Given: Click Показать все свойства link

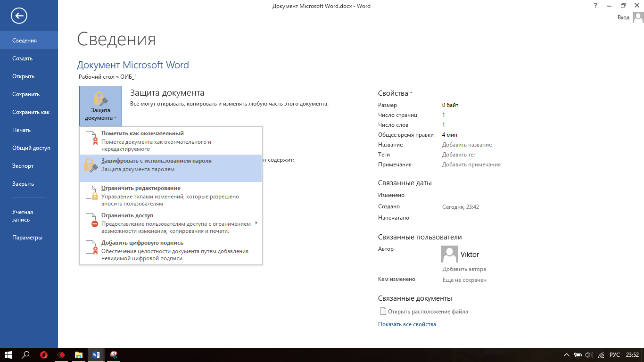Looking at the screenshot, I should pyautogui.click(x=407, y=324).
